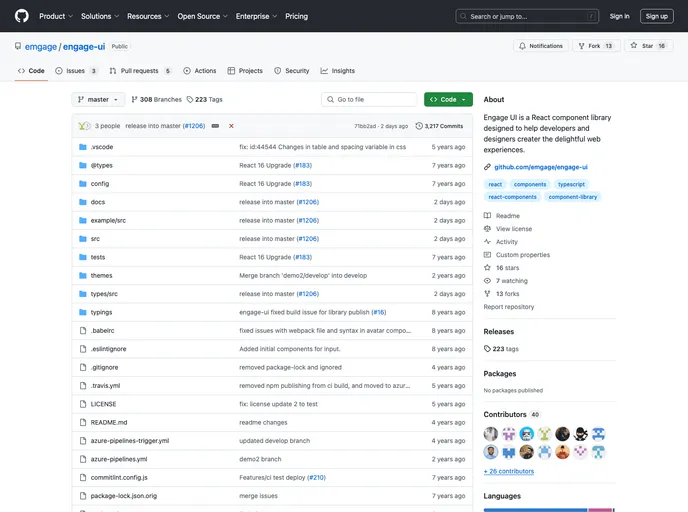This screenshot has width=688, height=512.
Task: Open the example/src folder
Action: pyautogui.click(x=108, y=221)
